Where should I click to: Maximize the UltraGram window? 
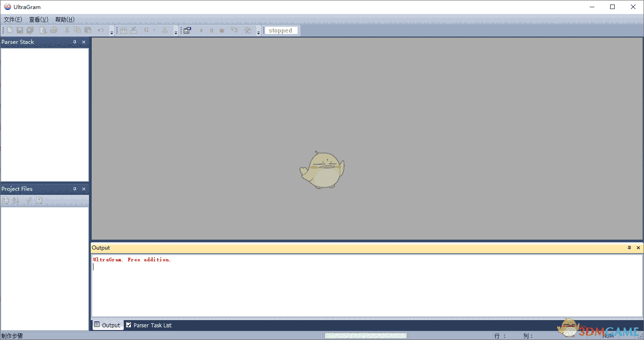click(612, 7)
